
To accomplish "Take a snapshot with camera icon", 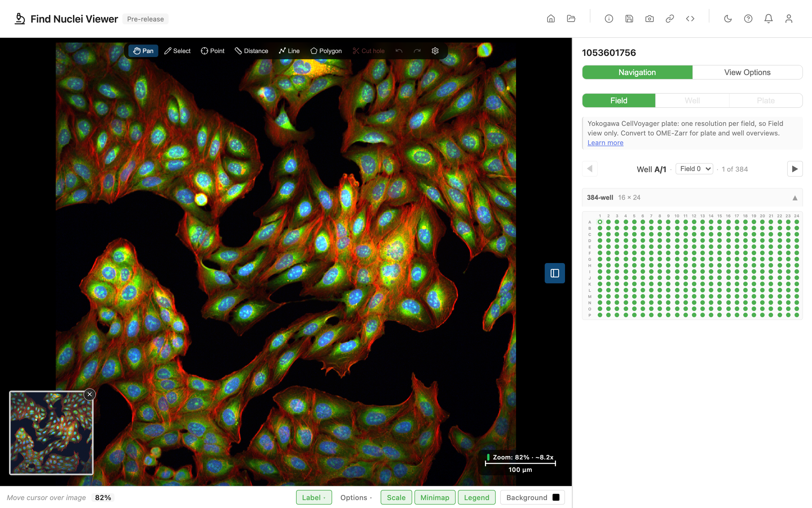I will tap(649, 19).
